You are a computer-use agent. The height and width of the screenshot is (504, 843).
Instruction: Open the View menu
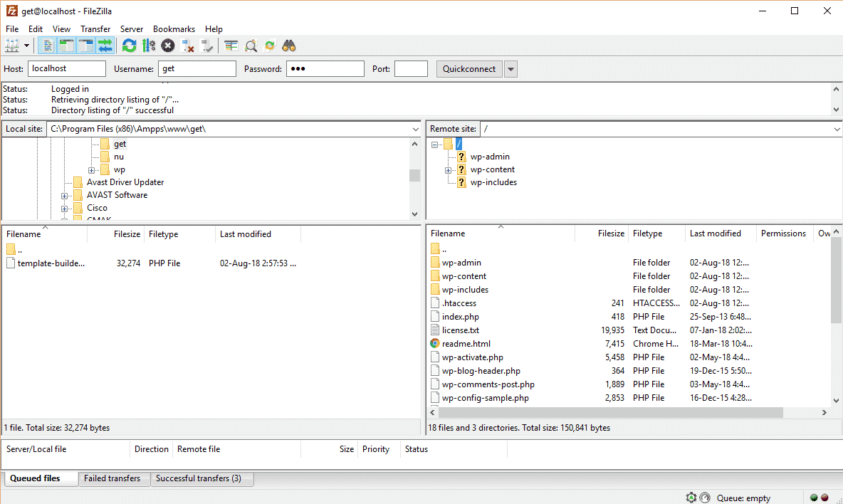(61, 29)
